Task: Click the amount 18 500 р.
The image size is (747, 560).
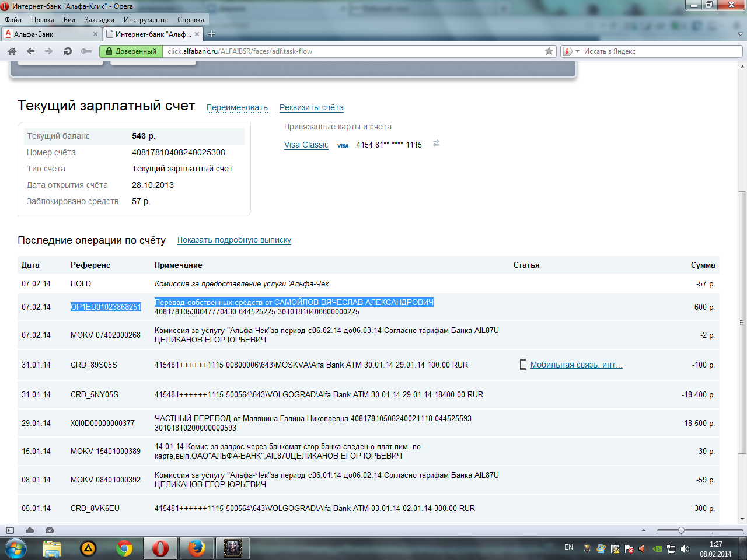Action: (x=700, y=423)
